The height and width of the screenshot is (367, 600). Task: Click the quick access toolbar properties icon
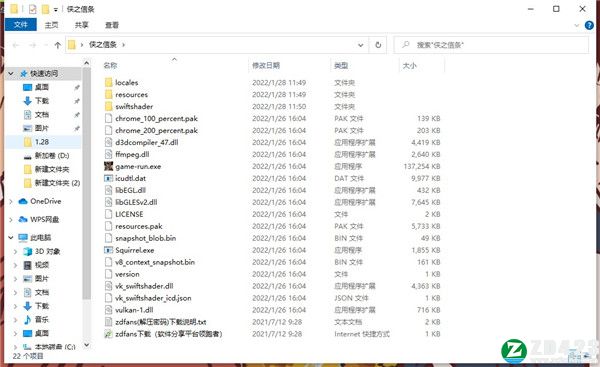33,9
